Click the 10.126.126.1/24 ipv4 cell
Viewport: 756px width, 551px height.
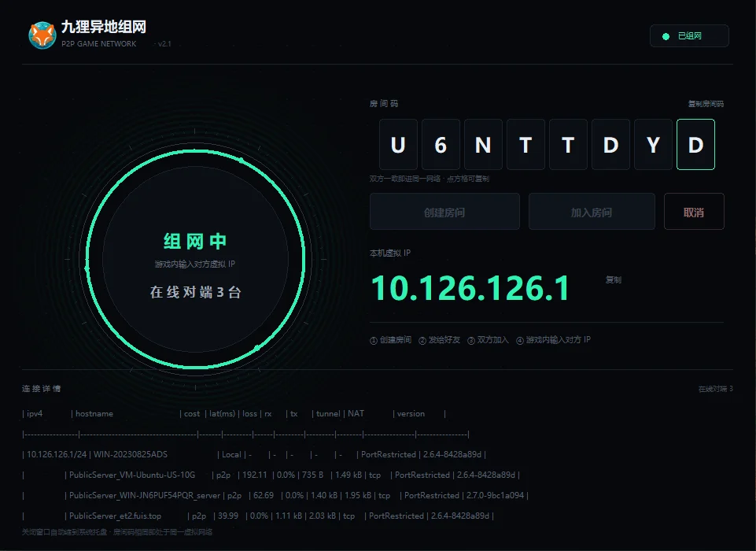(x=57, y=454)
